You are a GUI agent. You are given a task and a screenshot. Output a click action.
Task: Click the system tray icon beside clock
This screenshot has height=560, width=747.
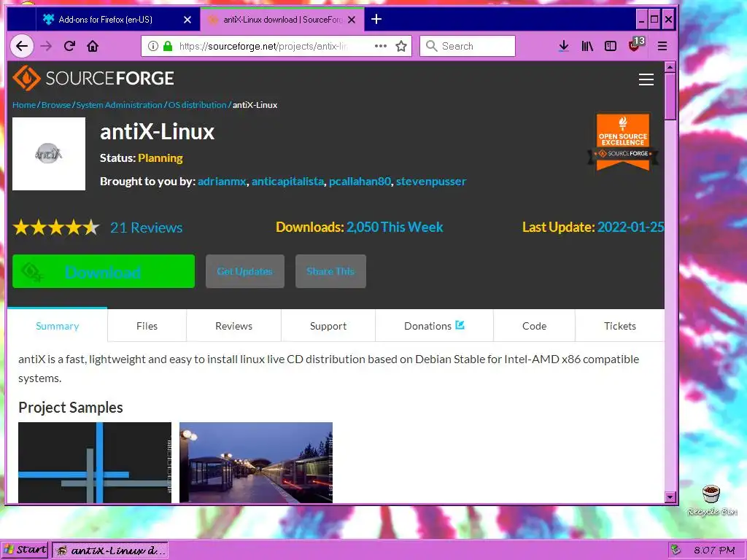click(676, 550)
